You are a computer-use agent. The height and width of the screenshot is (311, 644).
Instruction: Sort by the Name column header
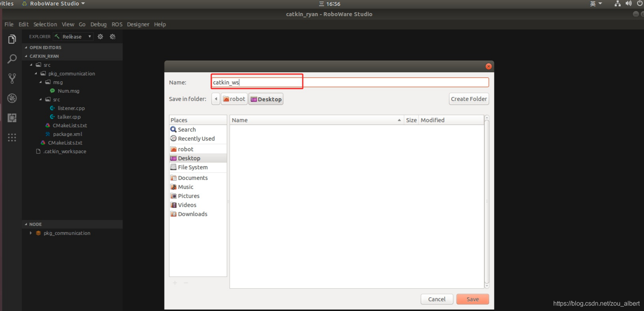tap(317, 120)
